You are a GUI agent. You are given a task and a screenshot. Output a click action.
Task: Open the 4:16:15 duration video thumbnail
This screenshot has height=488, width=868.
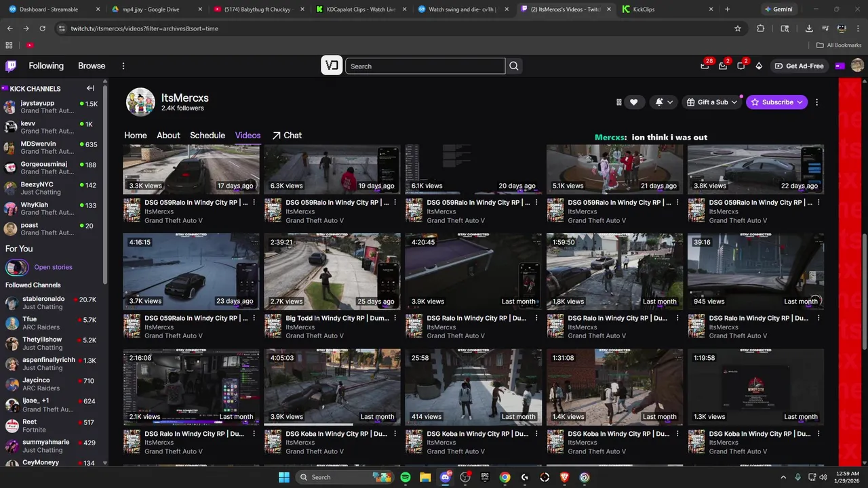[191, 271]
